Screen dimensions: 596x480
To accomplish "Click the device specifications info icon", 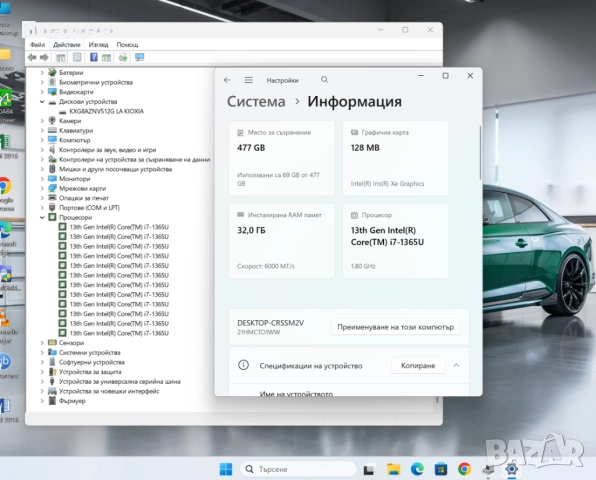I will (243, 365).
